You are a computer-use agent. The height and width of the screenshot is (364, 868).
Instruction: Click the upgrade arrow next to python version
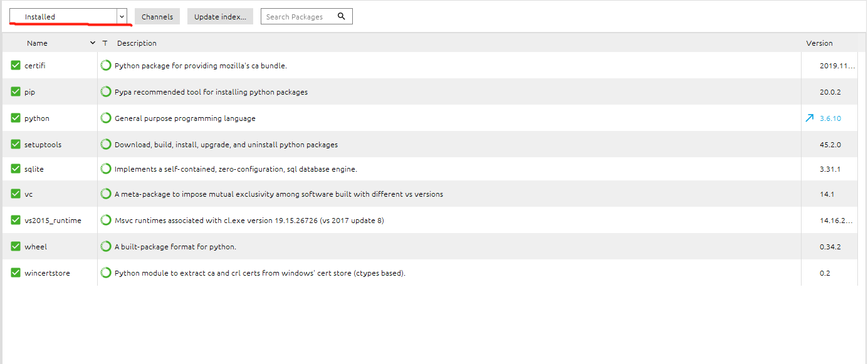click(810, 118)
